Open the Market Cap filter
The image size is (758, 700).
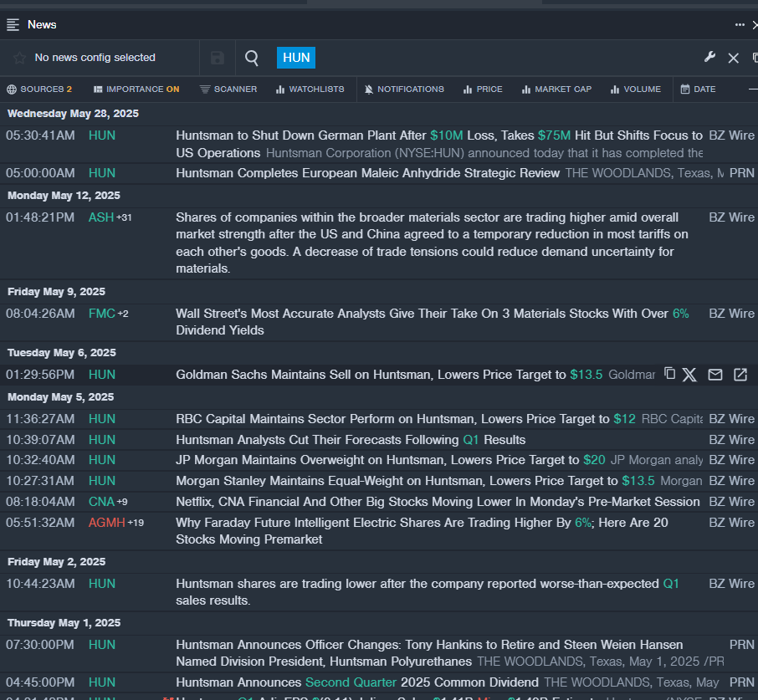[556, 89]
